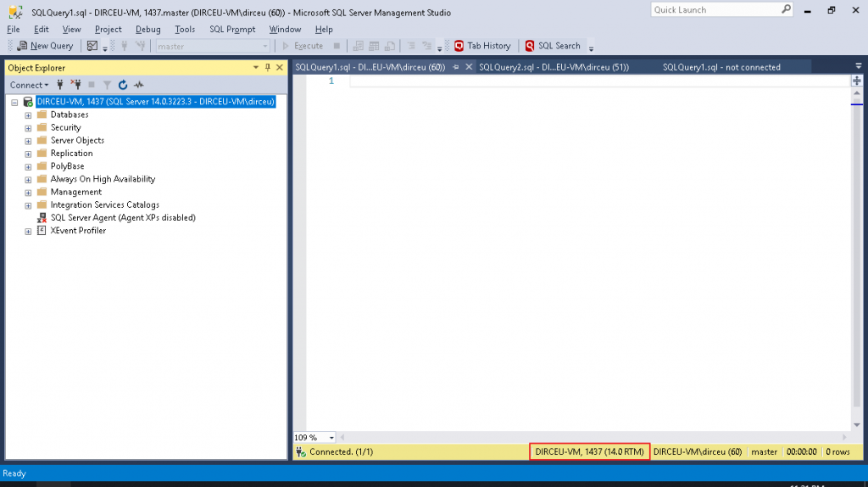Select the SQLQuery1.sql dirceu (60) tab
The height and width of the screenshot is (487, 868).
tap(370, 67)
